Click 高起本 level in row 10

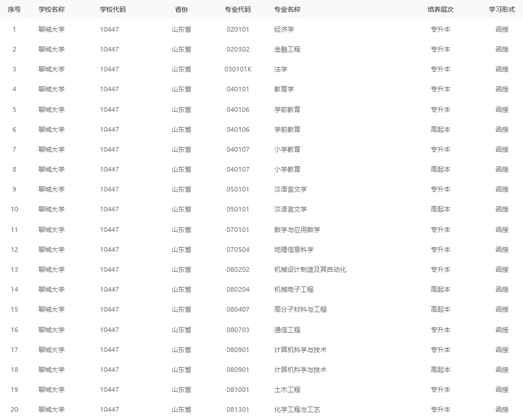pos(440,209)
